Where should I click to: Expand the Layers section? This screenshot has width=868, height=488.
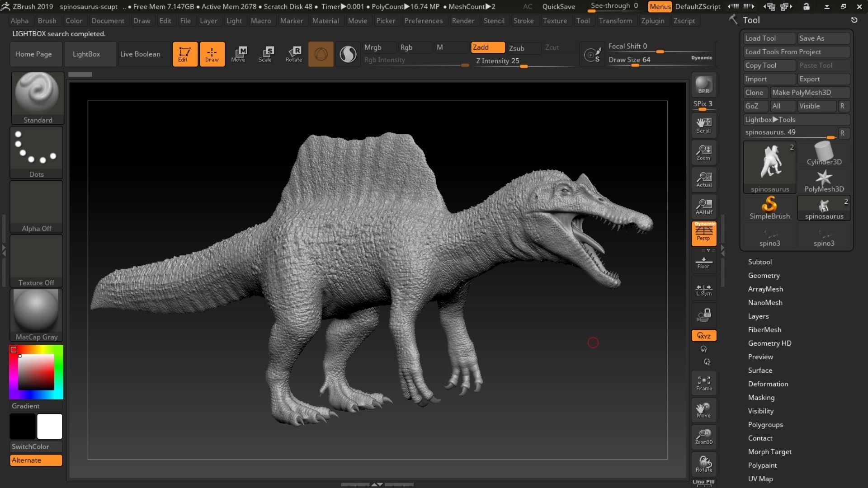coord(758,316)
